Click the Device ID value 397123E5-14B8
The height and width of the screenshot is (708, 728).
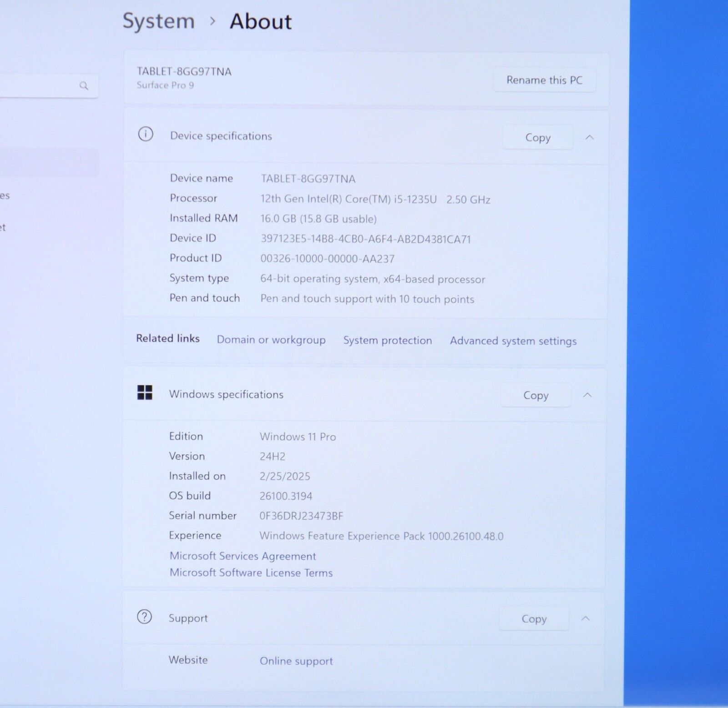[x=366, y=239]
